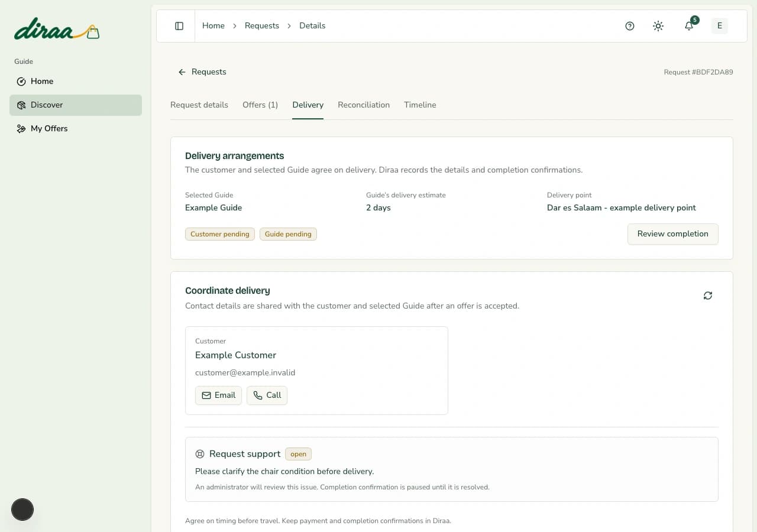Screen dimensions: 757x532
Task: Click the dark round floating button
Action: [x=22, y=510]
